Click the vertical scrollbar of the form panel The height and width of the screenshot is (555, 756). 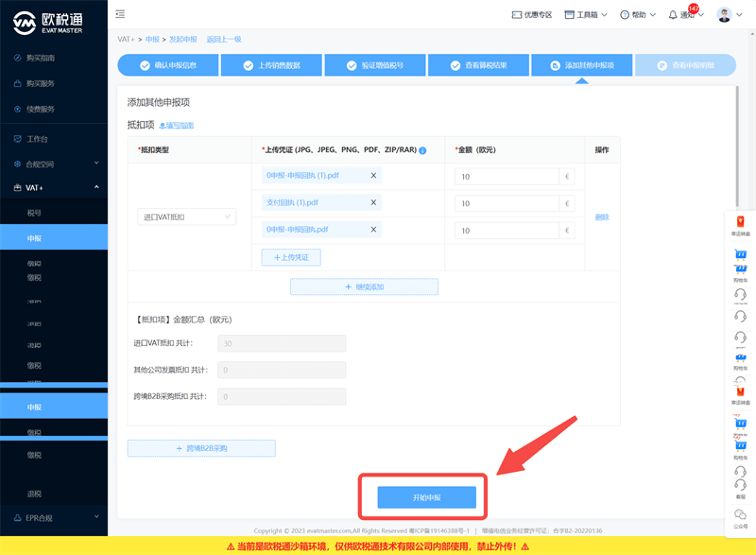tap(737, 147)
